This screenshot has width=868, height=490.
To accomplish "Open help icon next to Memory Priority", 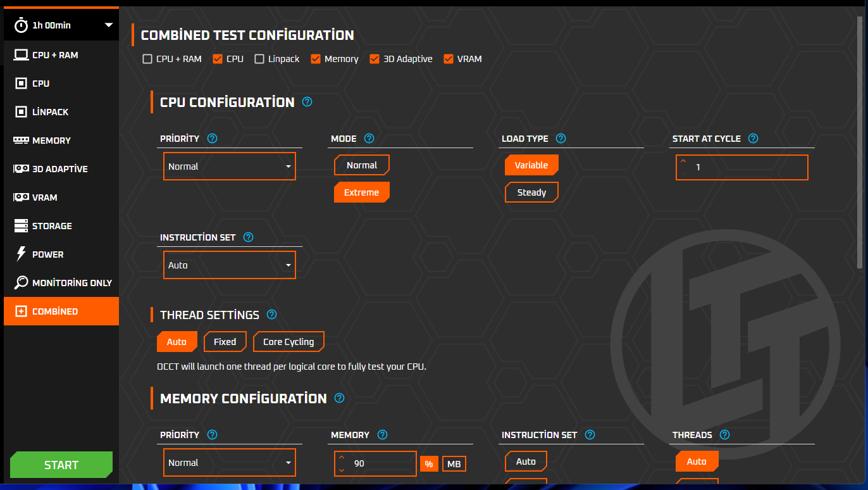I will (213, 434).
